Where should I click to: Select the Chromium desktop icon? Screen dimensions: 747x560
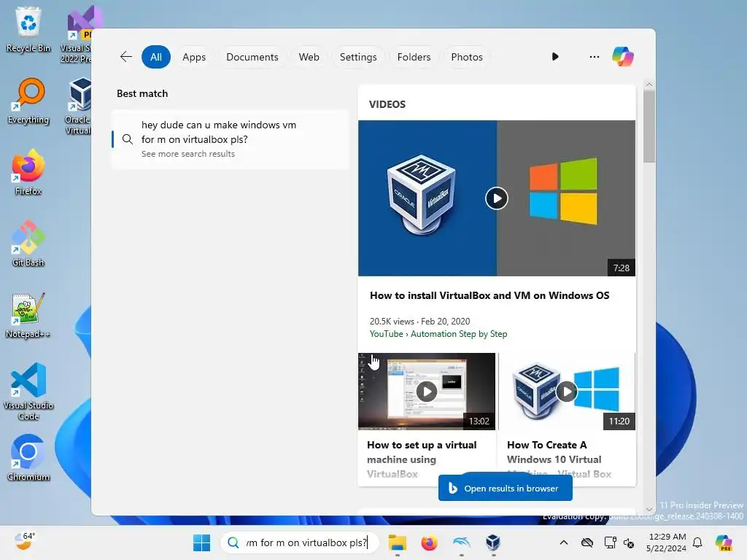click(28, 458)
